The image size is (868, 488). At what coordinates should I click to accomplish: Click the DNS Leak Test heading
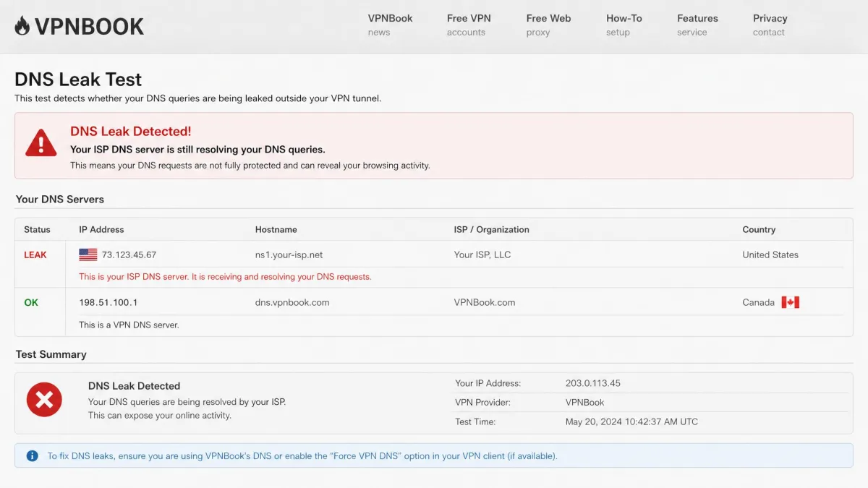pyautogui.click(x=78, y=80)
